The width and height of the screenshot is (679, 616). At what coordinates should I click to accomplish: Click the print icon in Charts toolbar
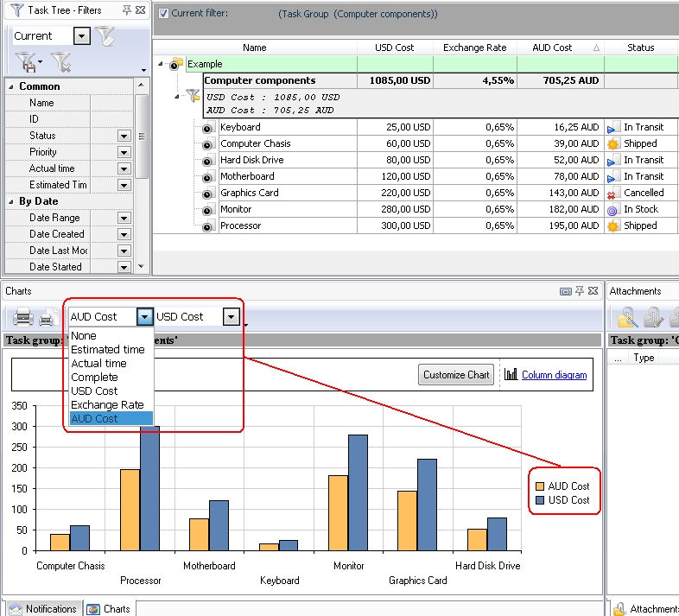pyautogui.click(x=23, y=317)
